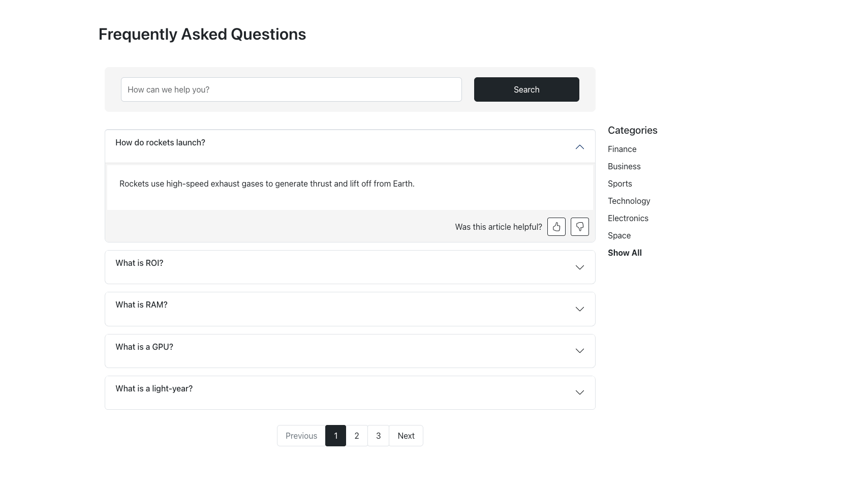Expand the 'What is a light-year?' question
Screen dimensions: 868x487
coord(350,392)
